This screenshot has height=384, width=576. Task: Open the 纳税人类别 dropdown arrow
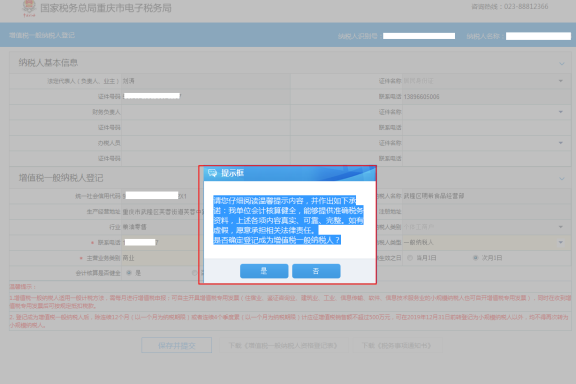[561, 227]
